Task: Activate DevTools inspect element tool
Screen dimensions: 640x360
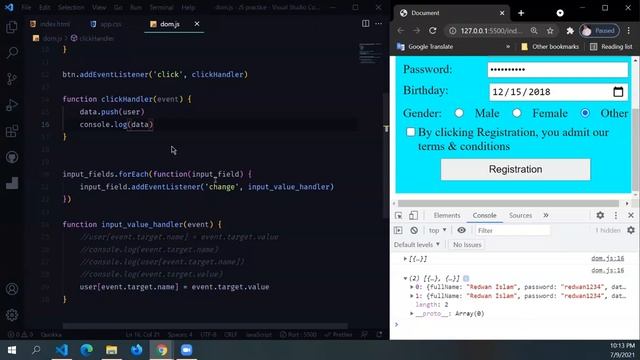Action: 399,215
